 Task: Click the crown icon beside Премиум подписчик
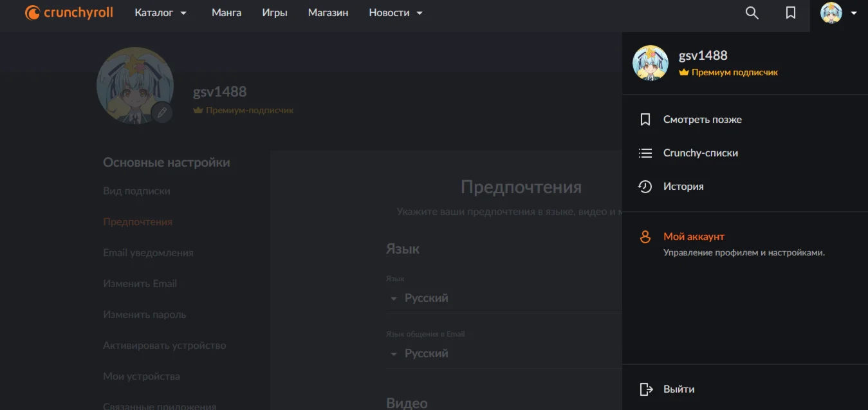pyautogui.click(x=684, y=73)
